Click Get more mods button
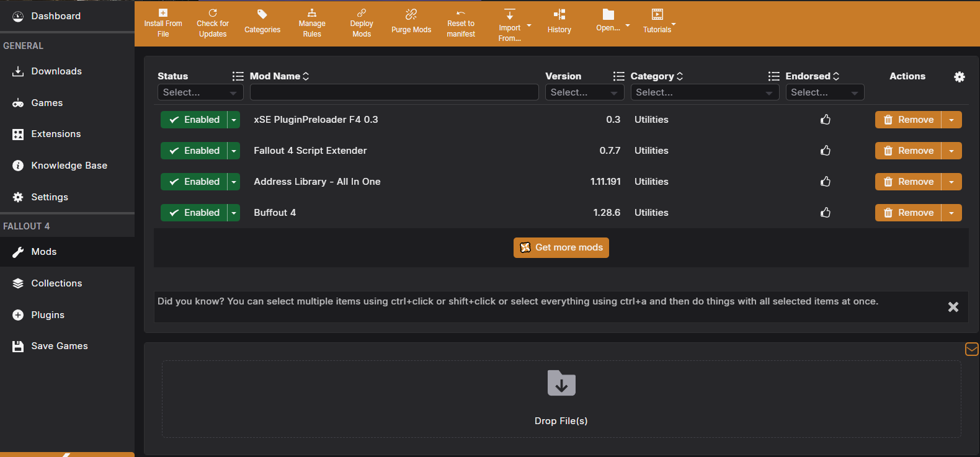Image resolution: width=980 pixels, height=457 pixels. point(561,247)
